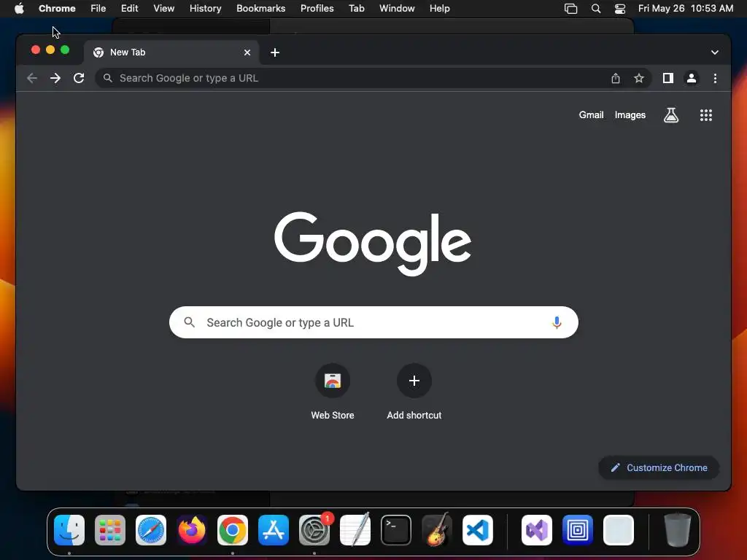
Task: Click Customize Chrome button
Action: tap(659, 467)
